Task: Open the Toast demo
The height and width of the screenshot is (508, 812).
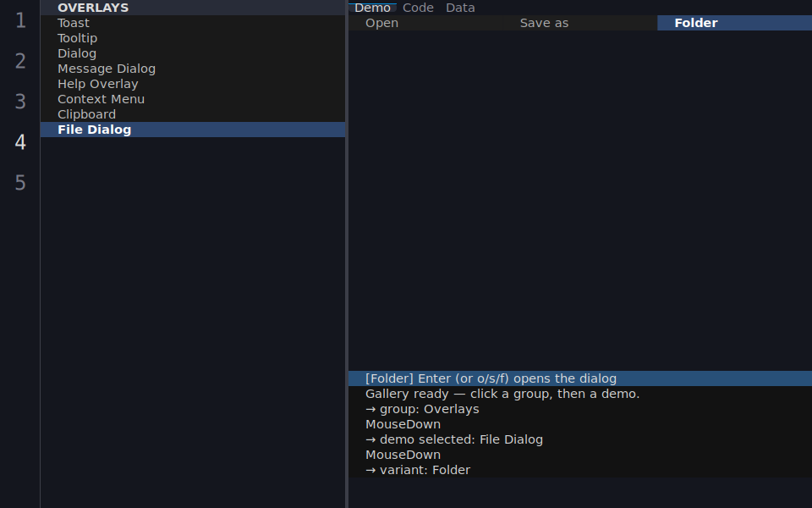Action: coord(193,23)
